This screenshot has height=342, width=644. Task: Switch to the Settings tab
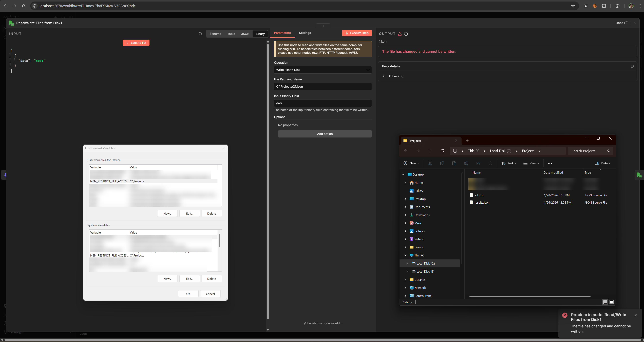click(305, 33)
